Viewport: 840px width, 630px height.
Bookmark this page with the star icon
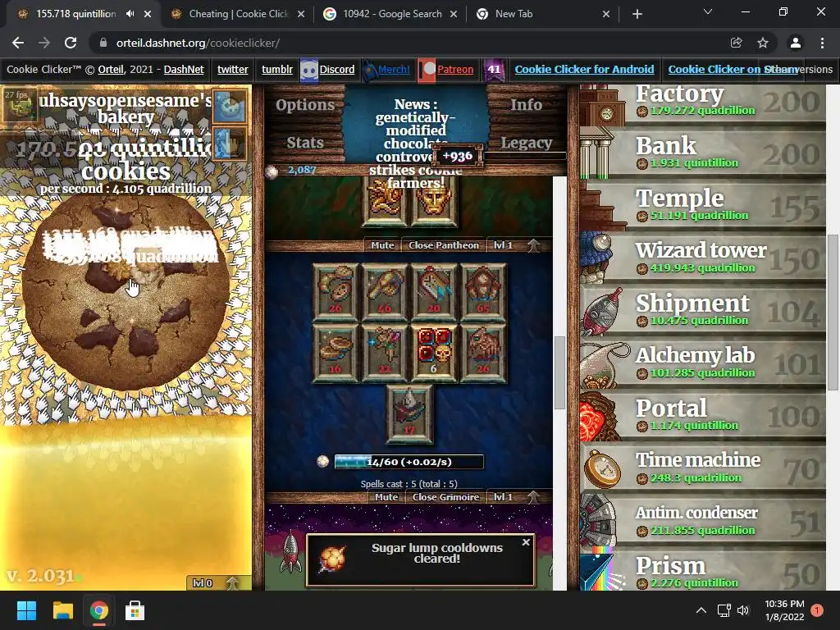(x=763, y=43)
